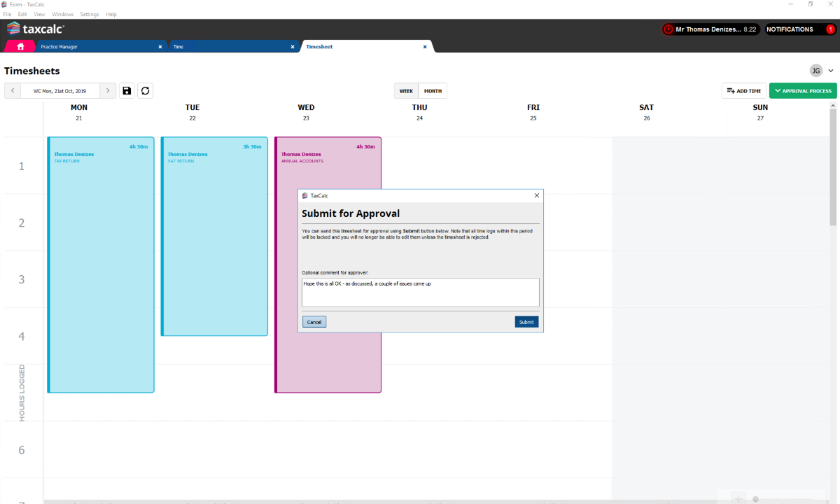
Task: Submit the timesheet for approval
Action: (526, 321)
